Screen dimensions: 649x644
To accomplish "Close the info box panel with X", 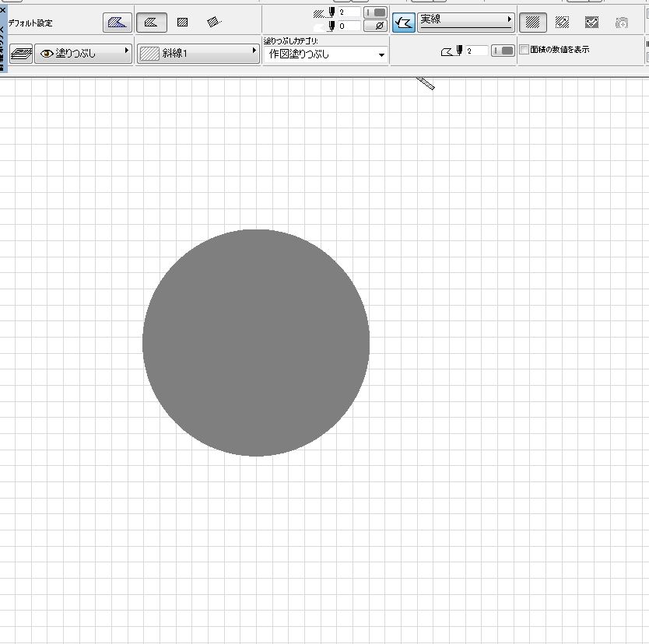I will click(x=3, y=9).
